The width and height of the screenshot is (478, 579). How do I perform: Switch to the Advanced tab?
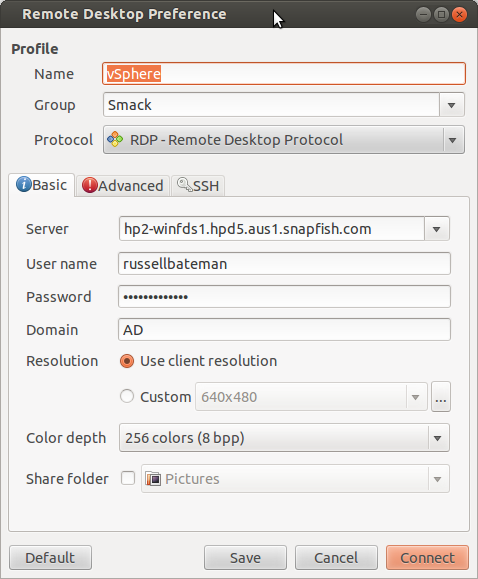tap(123, 186)
